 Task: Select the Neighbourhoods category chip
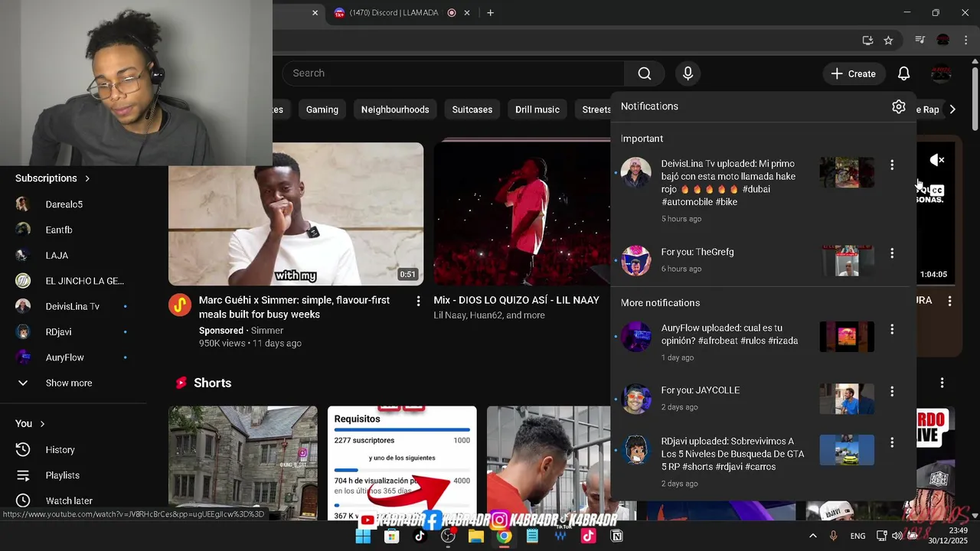tap(395, 109)
